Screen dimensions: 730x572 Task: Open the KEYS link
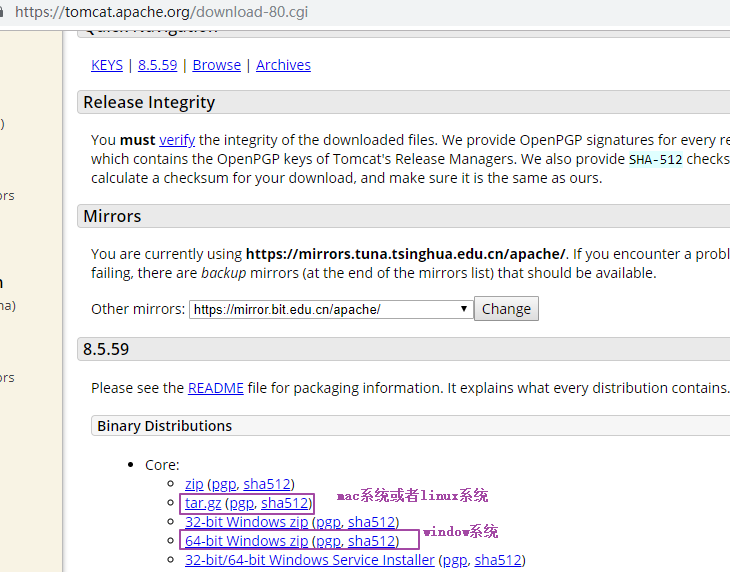pyautogui.click(x=107, y=65)
